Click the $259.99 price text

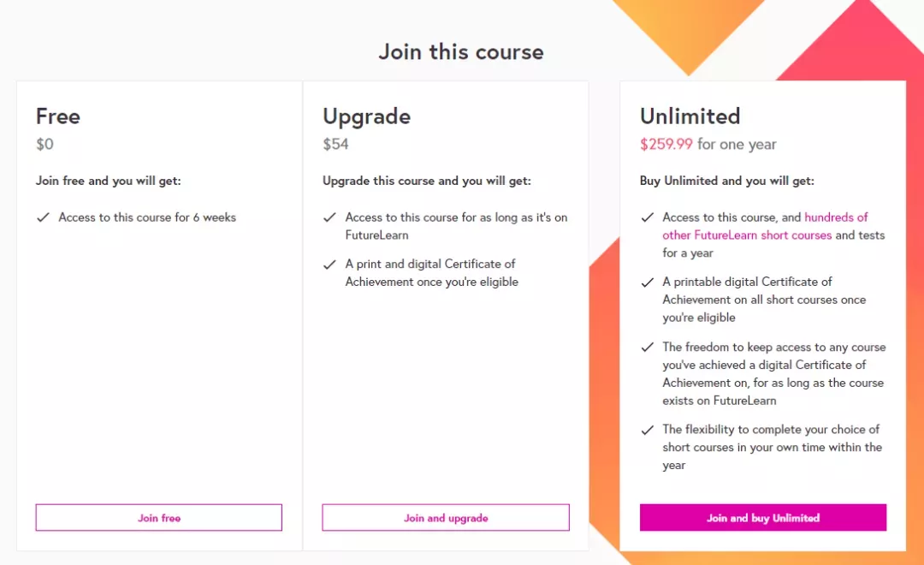click(x=666, y=144)
